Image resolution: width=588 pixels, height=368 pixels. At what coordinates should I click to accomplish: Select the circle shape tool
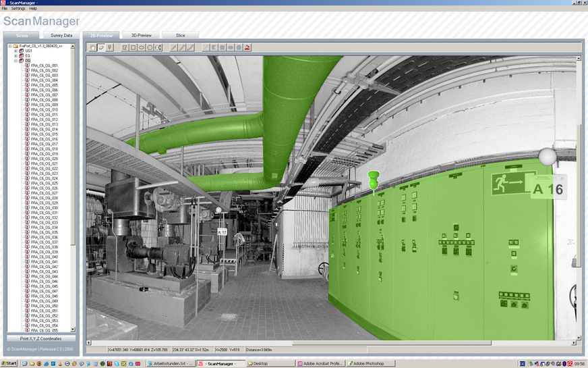(150, 47)
